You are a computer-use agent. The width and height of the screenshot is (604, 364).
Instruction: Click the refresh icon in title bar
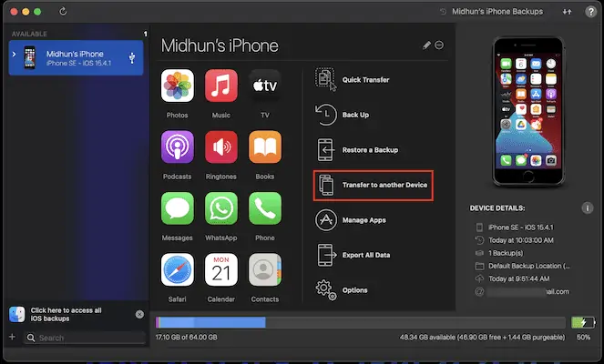62,12
